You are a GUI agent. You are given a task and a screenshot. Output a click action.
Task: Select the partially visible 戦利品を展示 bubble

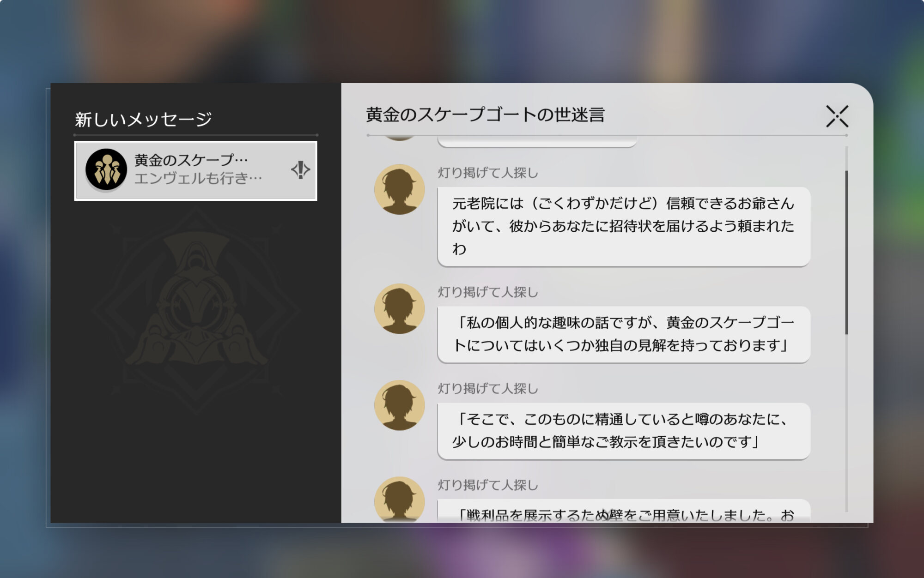pyautogui.click(x=623, y=512)
